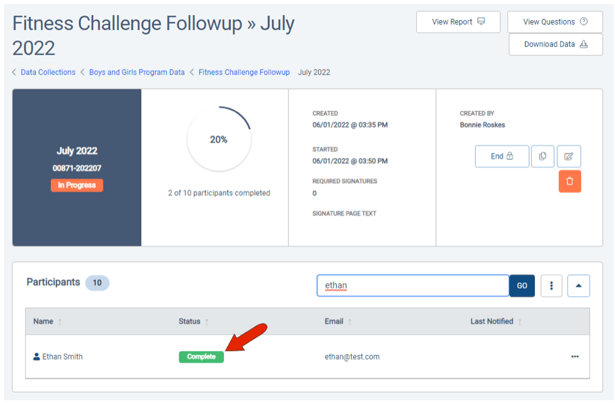Click the person icon beside Ethan Smith
Image resolution: width=615 pixels, height=403 pixels.
[x=37, y=357]
